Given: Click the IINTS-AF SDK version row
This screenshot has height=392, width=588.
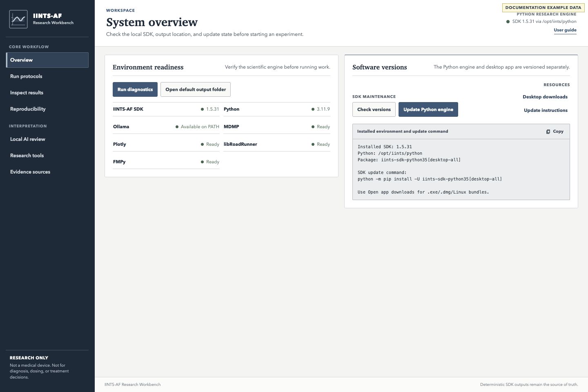Looking at the screenshot, I should coord(166,109).
